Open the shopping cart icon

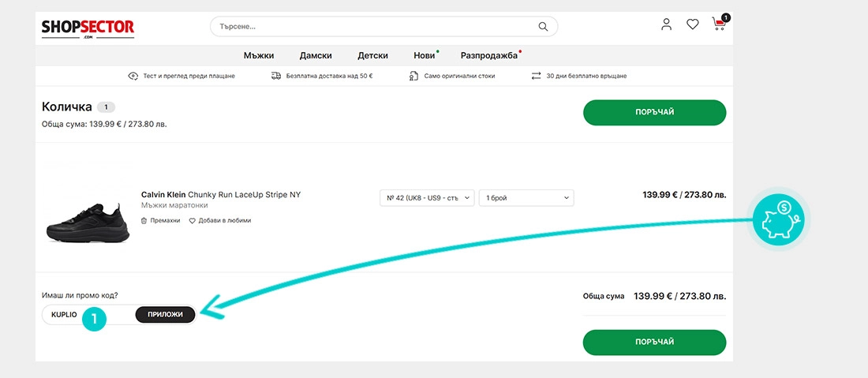[719, 24]
